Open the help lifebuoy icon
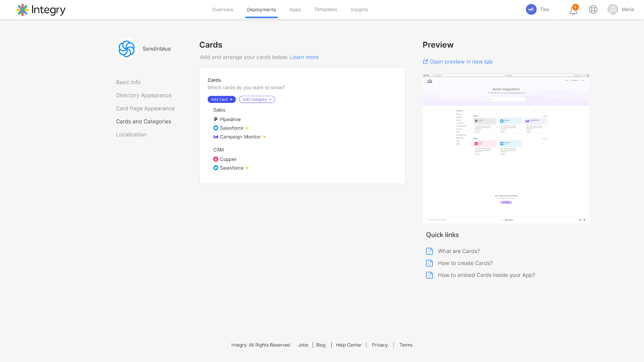The height and width of the screenshot is (362, 644). click(x=593, y=10)
